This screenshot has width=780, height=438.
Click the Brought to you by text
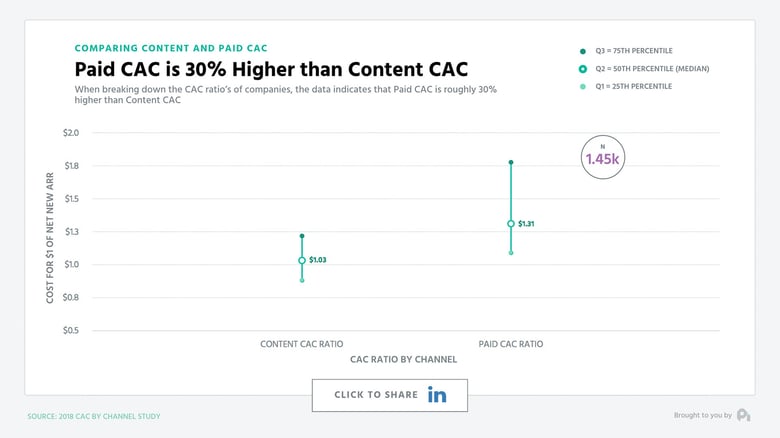tap(703, 415)
